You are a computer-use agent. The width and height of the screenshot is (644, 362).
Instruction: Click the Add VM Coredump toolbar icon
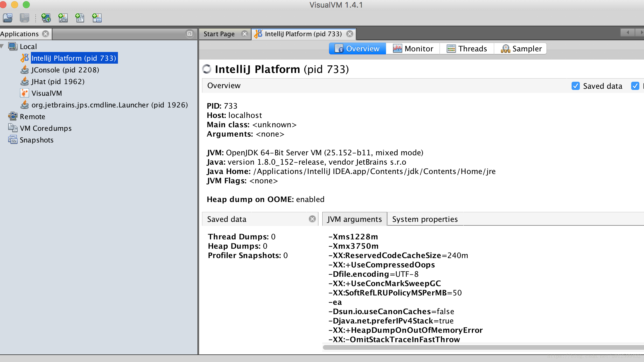click(x=79, y=18)
